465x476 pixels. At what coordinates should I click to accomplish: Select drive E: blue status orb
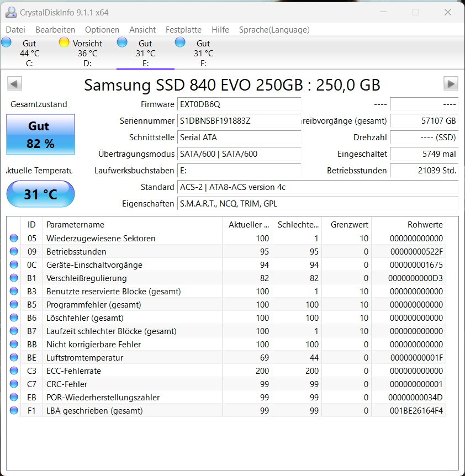pyautogui.click(x=122, y=42)
